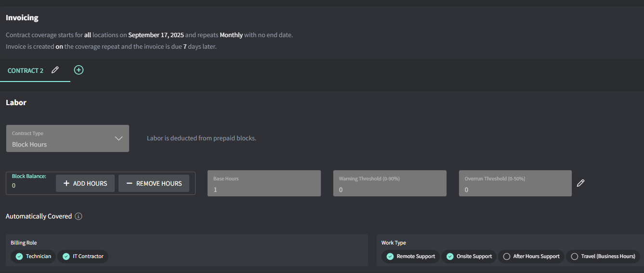Open the Automatically Covered info icon
This screenshot has width=644, height=273.
coord(79,217)
